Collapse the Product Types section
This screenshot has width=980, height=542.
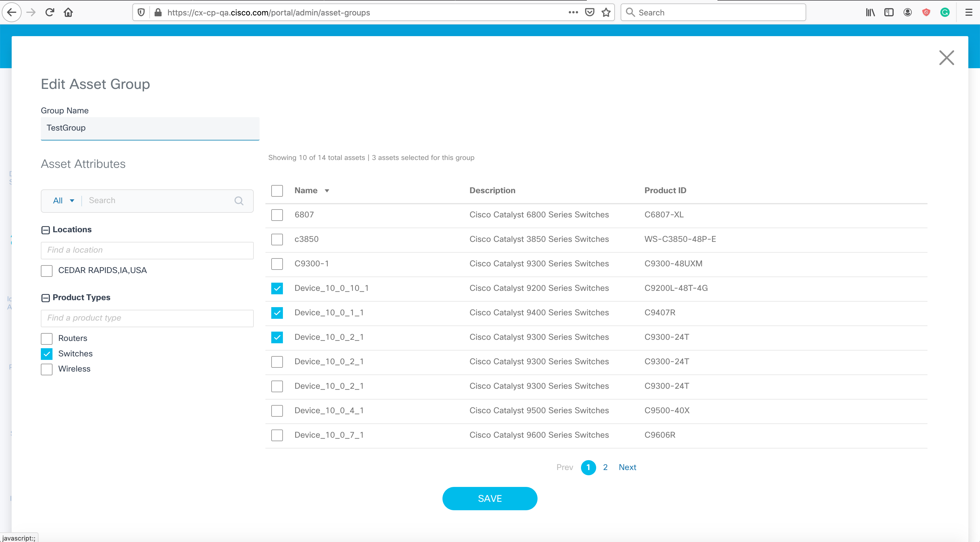click(45, 298)
